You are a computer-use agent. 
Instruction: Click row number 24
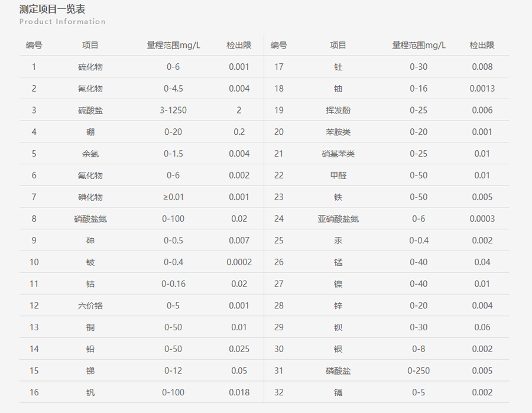coord(278,219)
